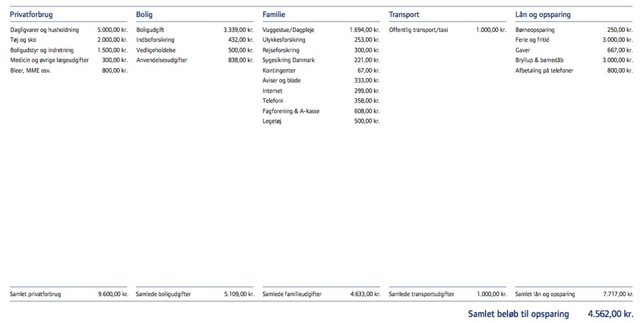This screenshot has width=644, height=323.
Task: Select the Offentlig transport/taxi label
Action: pyautogui.click(x=418, y=30)
